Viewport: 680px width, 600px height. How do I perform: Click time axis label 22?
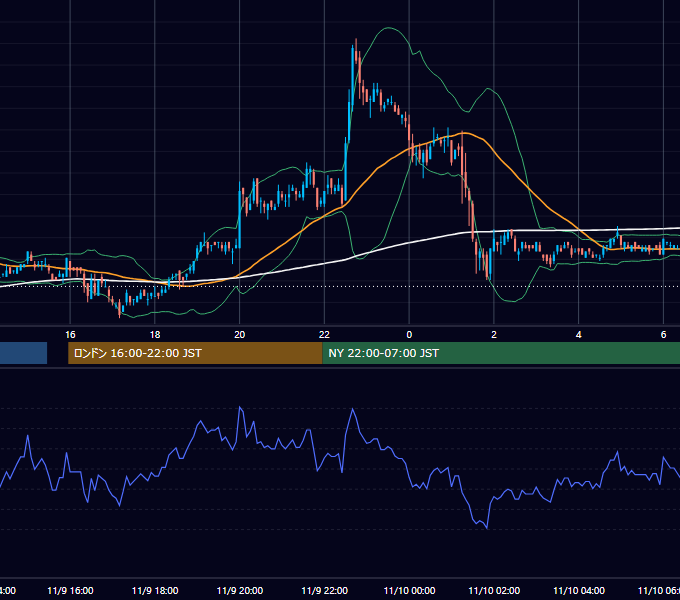pos(324,334)
